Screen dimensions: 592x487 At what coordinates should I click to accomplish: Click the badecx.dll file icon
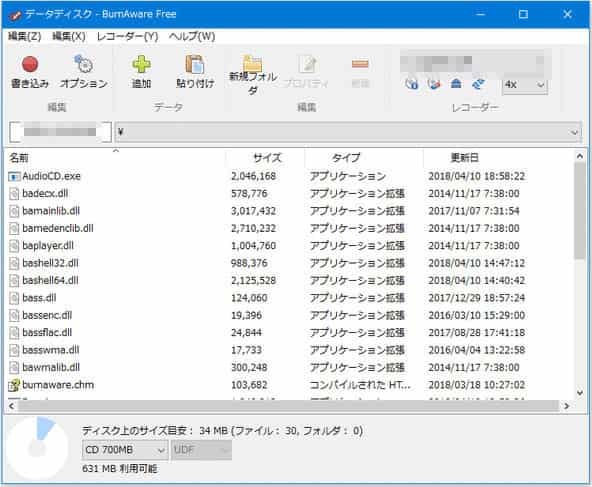[x=14, y=194]
